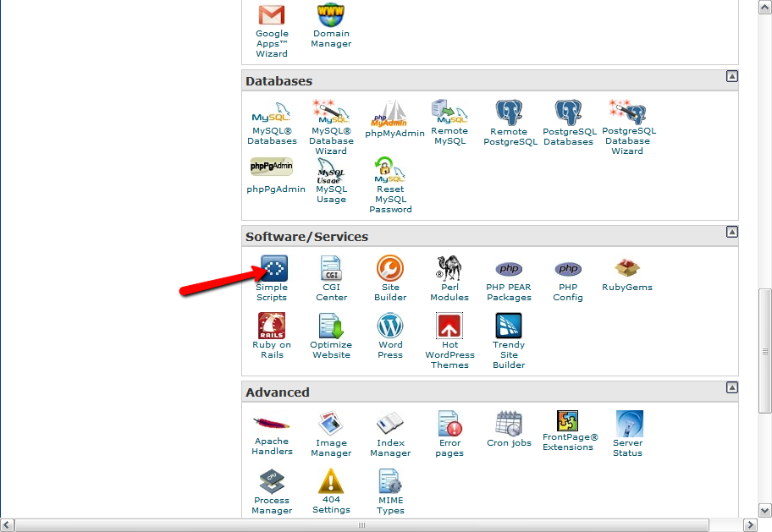
Task: Click the 'Simple Scripts' text link
Action: coord(272,293)
